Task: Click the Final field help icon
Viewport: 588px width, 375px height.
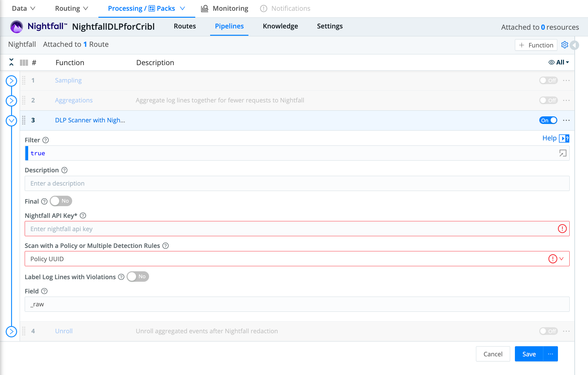Action: point(44,201)
